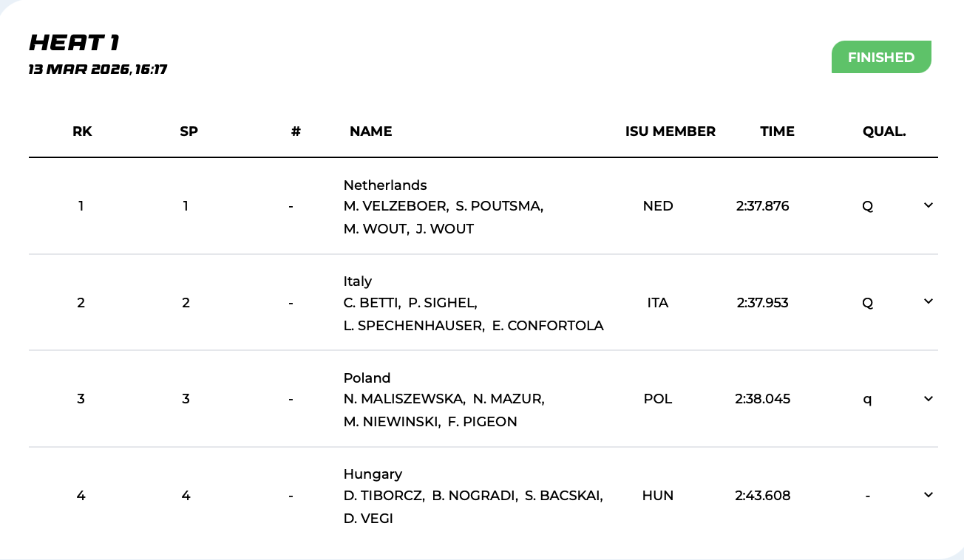Expand the Poland row details chevron
This screenshot has height=560, width=964.
tap(929, 399)
